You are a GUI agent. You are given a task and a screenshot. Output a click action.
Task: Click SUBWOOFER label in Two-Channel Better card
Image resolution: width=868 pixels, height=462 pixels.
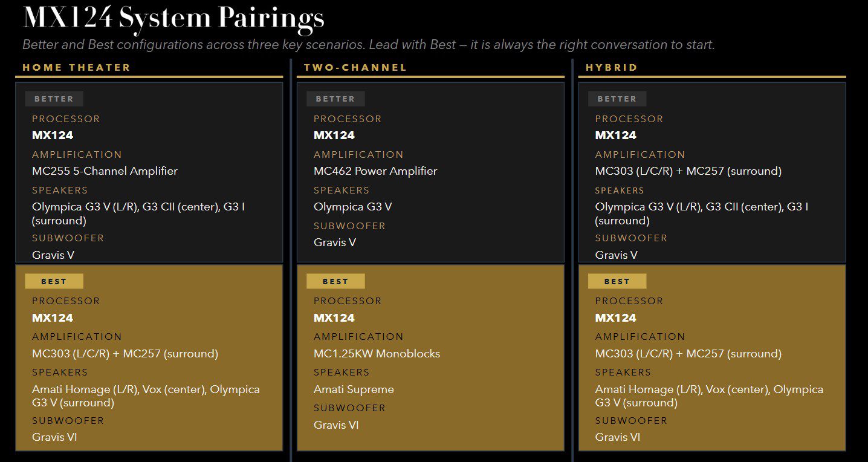pyautogui.click(x=350, y=226)
